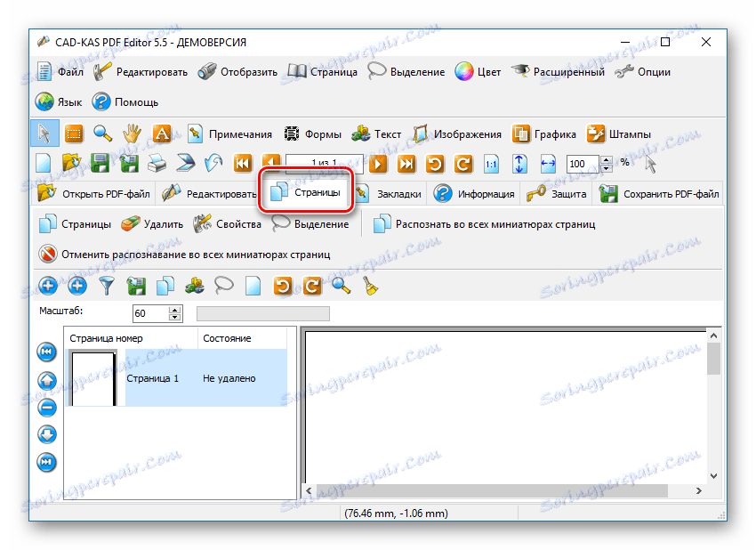Click the Свойства button
This screenshot has height=550, width=756.
[x=228, y=224]
